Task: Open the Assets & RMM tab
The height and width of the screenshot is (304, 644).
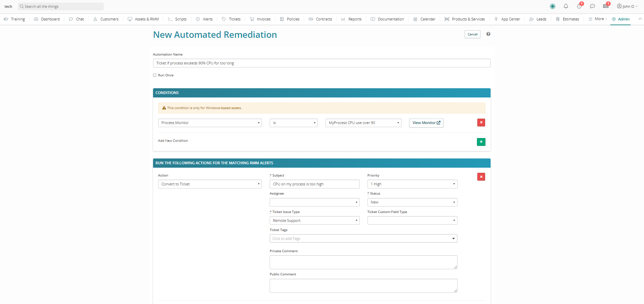Action: [143, 19]
